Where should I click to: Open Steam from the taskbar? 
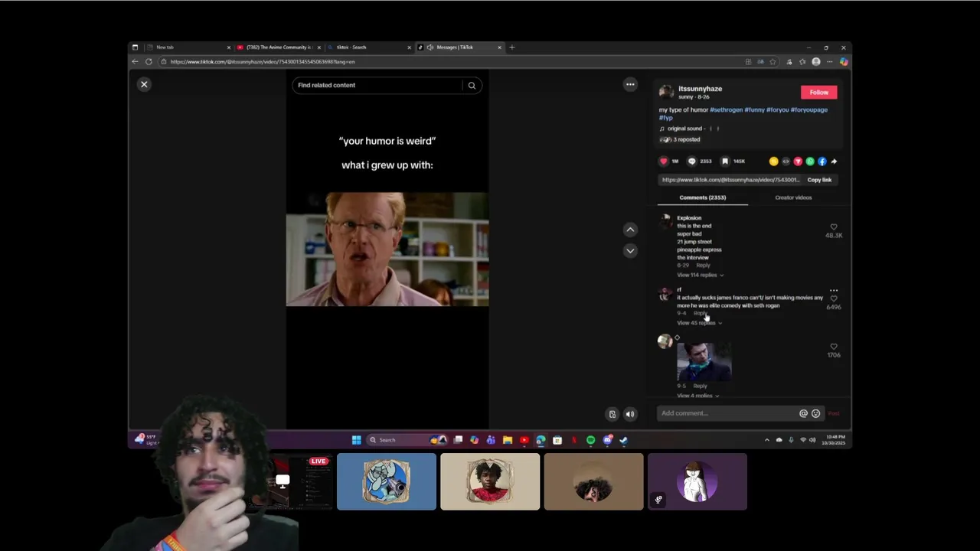pyautogui.click(x=624, y=440)
